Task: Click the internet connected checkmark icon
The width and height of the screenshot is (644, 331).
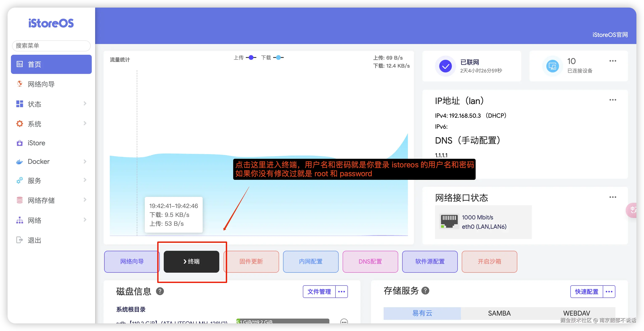Action: [445, 66]
